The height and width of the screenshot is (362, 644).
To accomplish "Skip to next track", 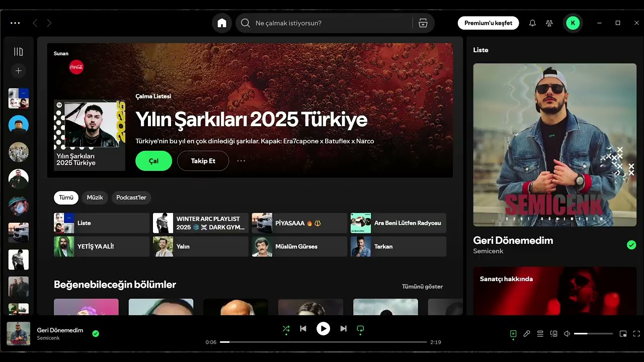I will click(343, 328).
